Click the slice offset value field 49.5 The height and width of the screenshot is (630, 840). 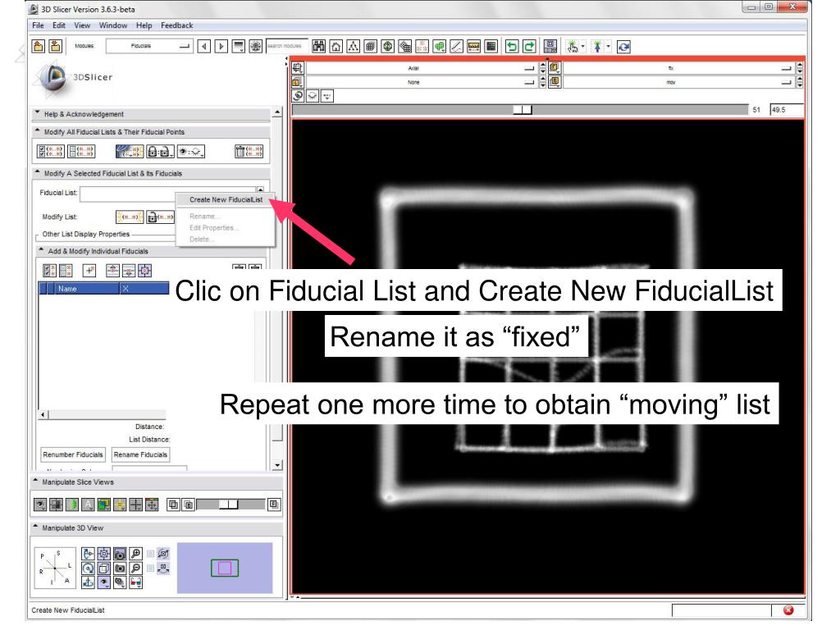click(786, 110)
